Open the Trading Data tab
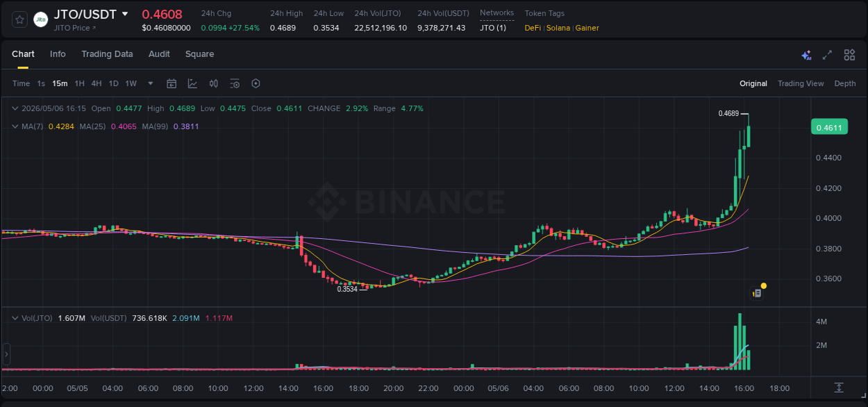This screenshot has width=868, height=407. click(107, 54)
